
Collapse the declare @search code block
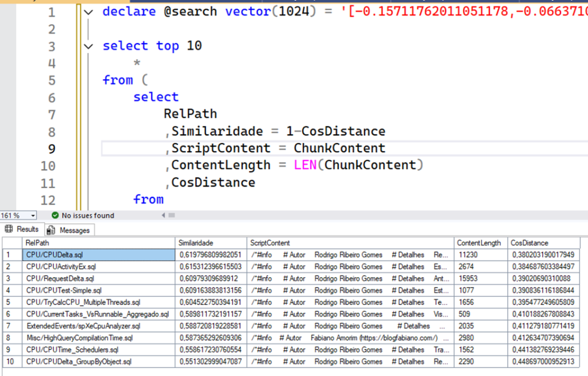(88, 12)
